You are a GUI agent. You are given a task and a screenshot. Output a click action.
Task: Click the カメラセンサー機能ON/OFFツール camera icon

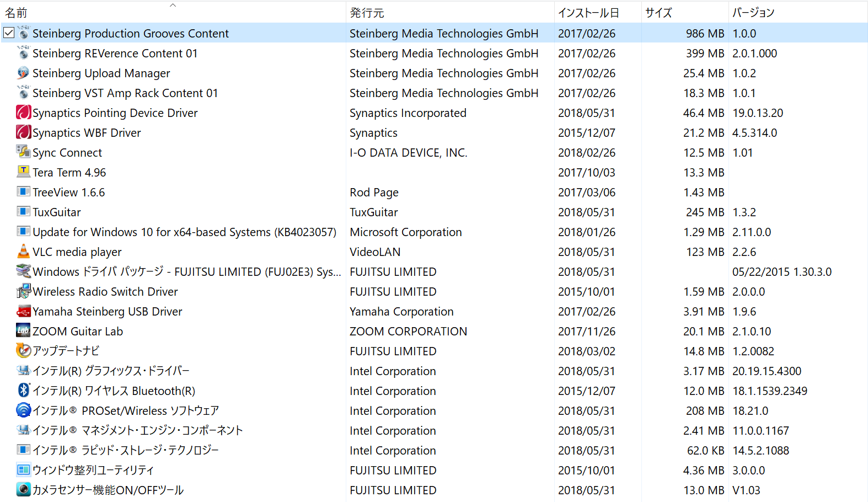point(23,490)
